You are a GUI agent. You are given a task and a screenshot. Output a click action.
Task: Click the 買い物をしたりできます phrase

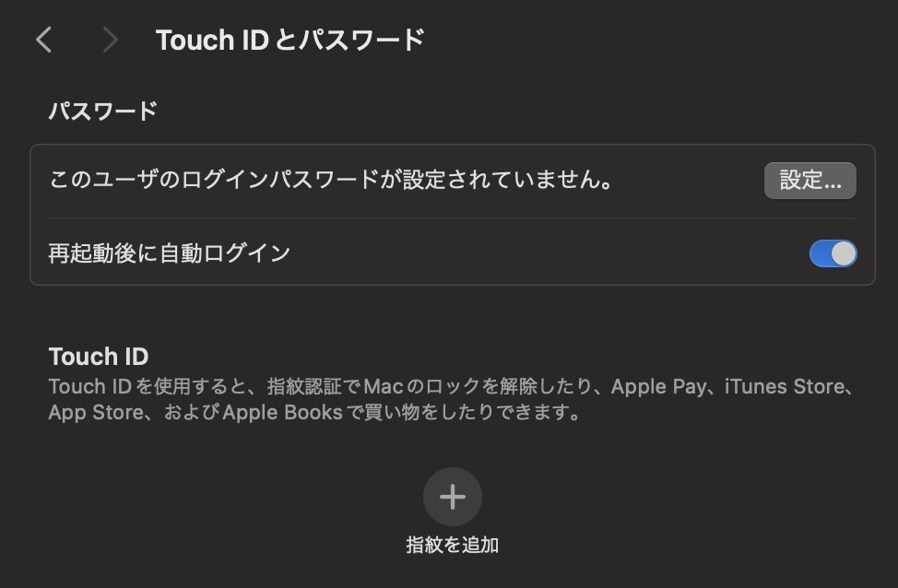point(467,412)
